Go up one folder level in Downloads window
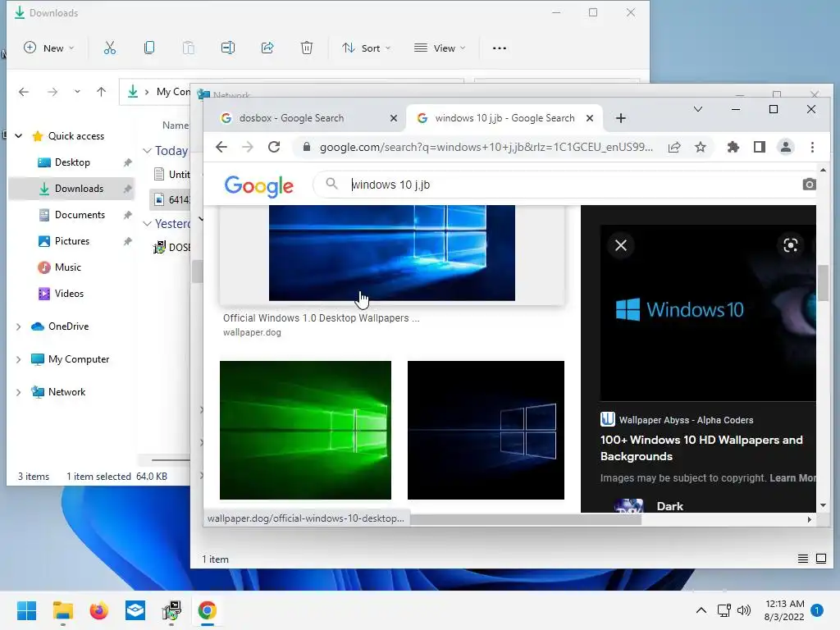This screenshot has width=840, height=630. (x=101, y=92)
